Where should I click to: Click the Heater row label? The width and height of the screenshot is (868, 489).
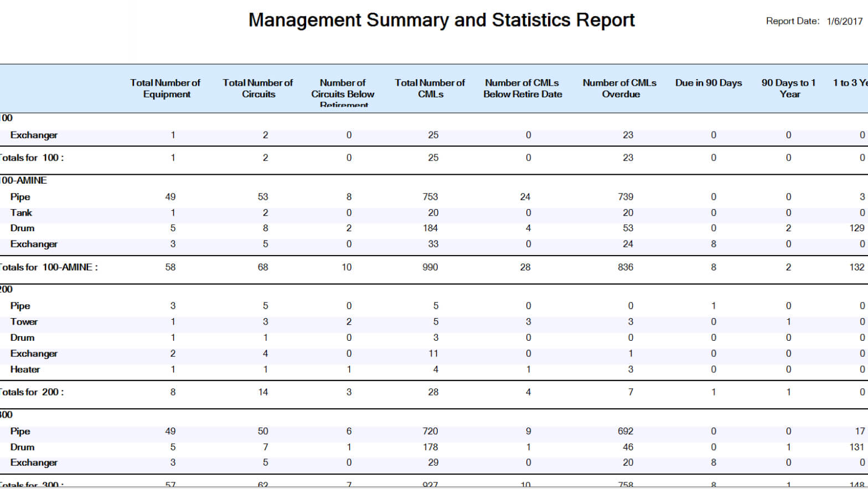coord(25,370)
